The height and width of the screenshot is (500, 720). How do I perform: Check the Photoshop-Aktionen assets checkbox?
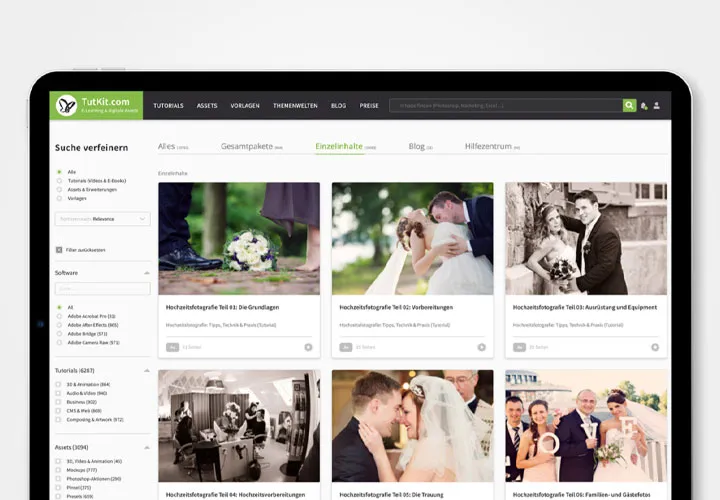point(58,479)
